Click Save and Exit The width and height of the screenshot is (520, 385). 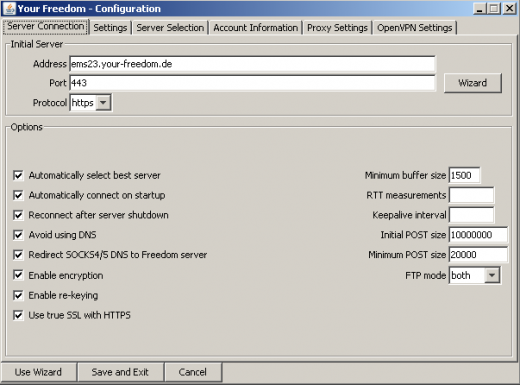click(x=120, y=372)
